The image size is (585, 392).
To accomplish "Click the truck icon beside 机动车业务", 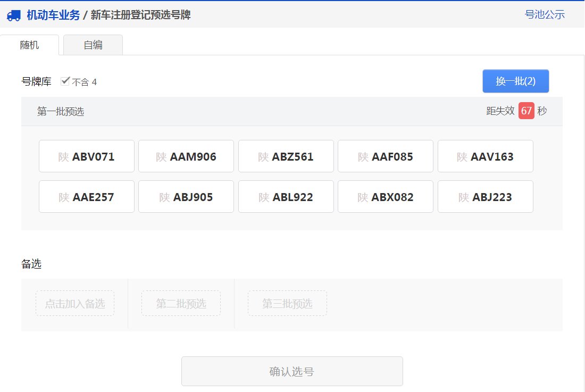I will point(14,15).
